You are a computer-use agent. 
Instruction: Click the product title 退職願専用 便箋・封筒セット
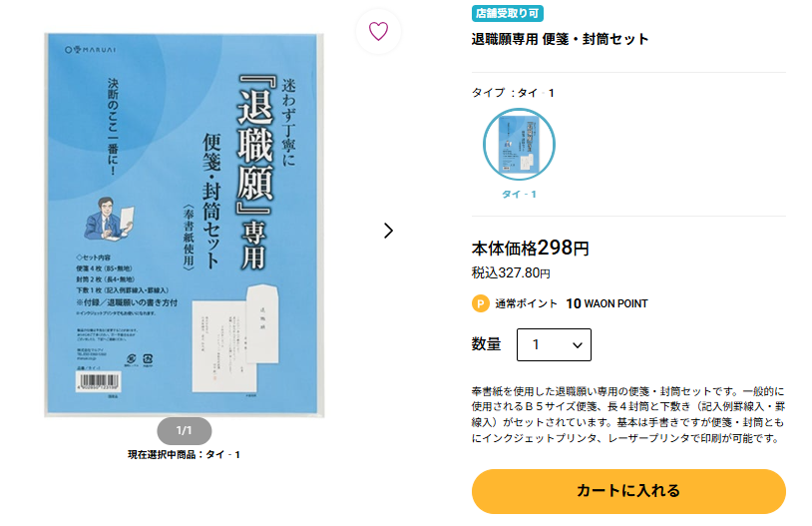[x=560, y=39]
